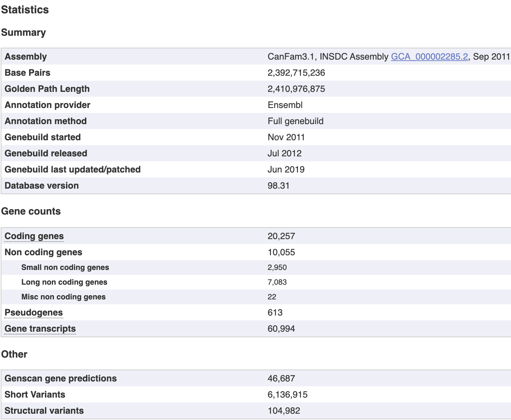Click the Misc non coding genes label

click(x=63, y=297)
